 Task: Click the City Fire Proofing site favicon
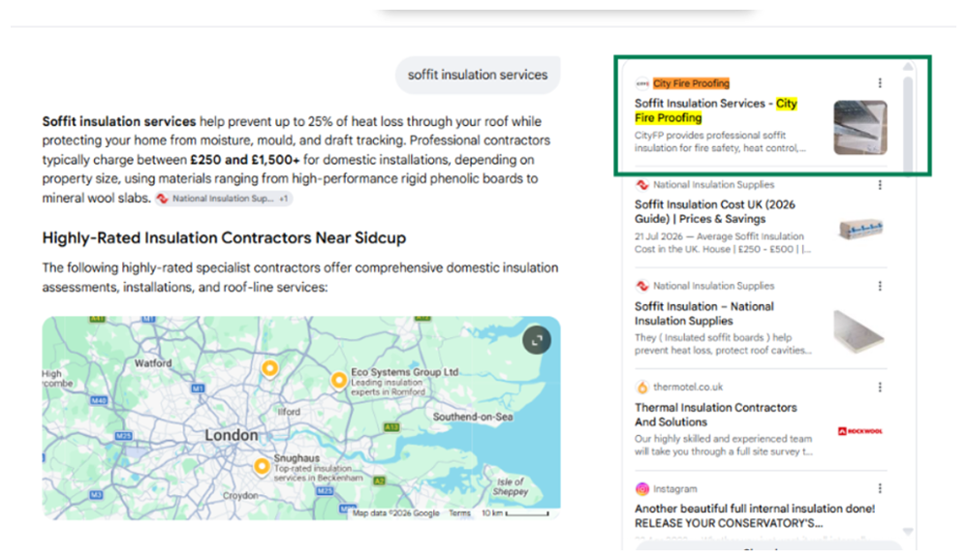[x=642, y=83]
